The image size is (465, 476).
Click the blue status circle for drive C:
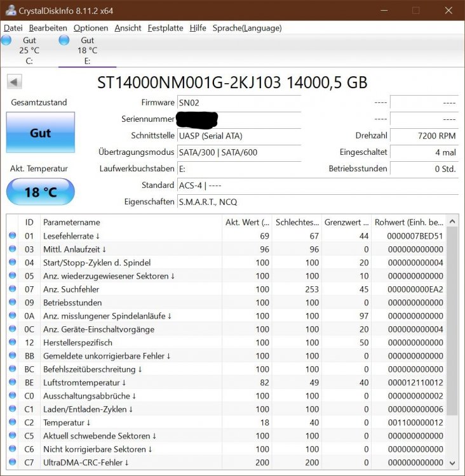pyautogui.click(x=6, y=40)
